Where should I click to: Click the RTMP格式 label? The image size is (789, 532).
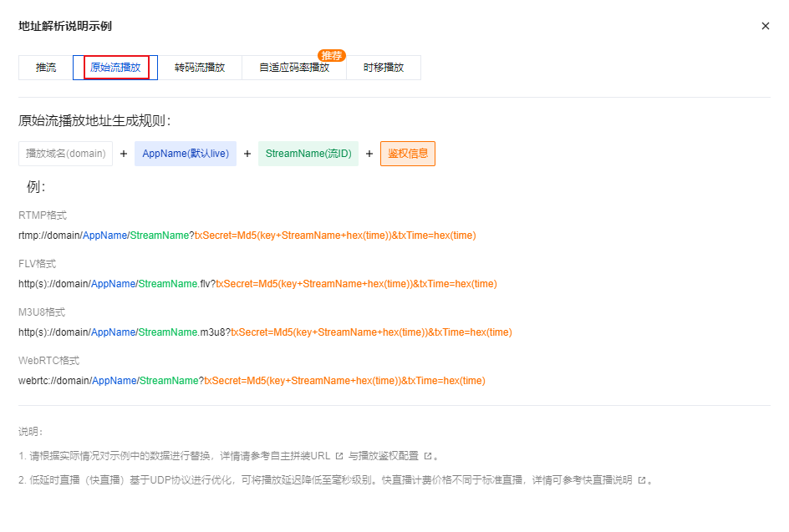click(x=43, y=215)
